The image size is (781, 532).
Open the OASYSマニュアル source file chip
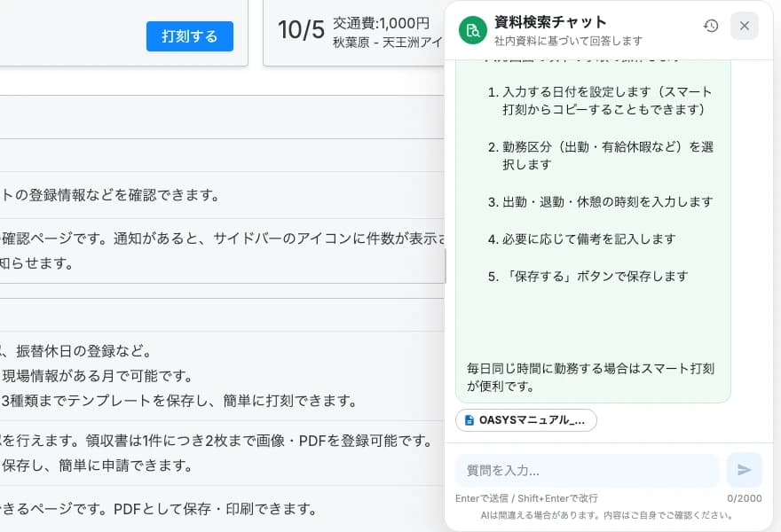[526, 420]
